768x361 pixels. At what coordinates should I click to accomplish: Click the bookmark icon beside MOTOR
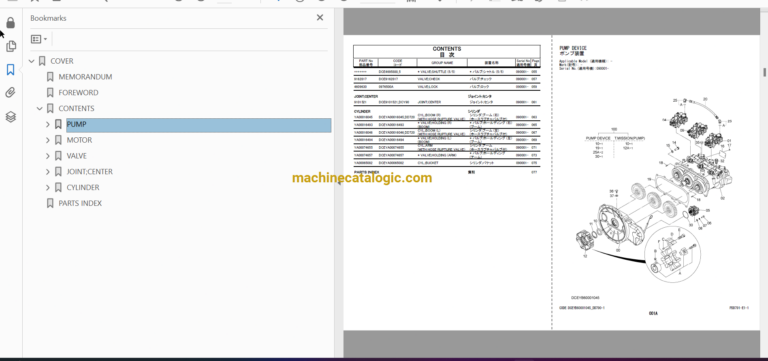click(58, 140)
